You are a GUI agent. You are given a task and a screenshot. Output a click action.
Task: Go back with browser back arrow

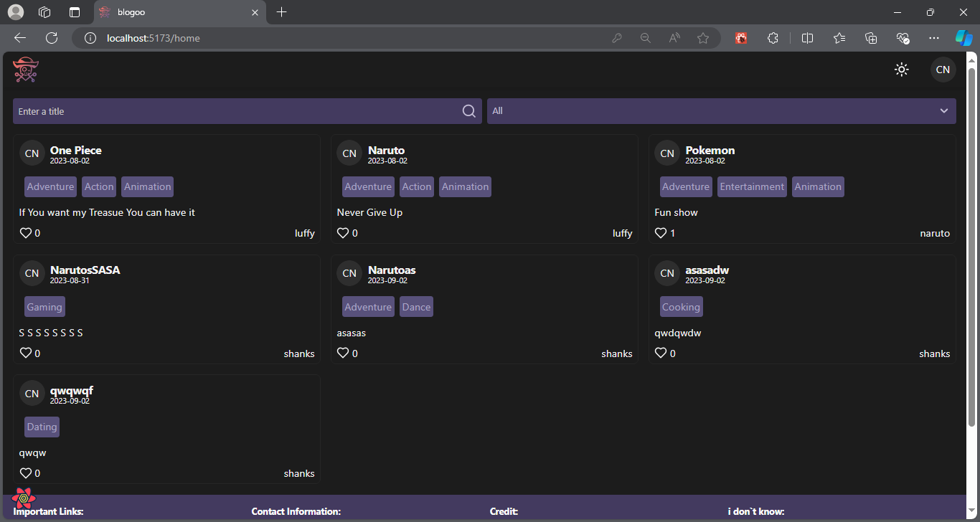pyautogui.click(x=20, y=38)
